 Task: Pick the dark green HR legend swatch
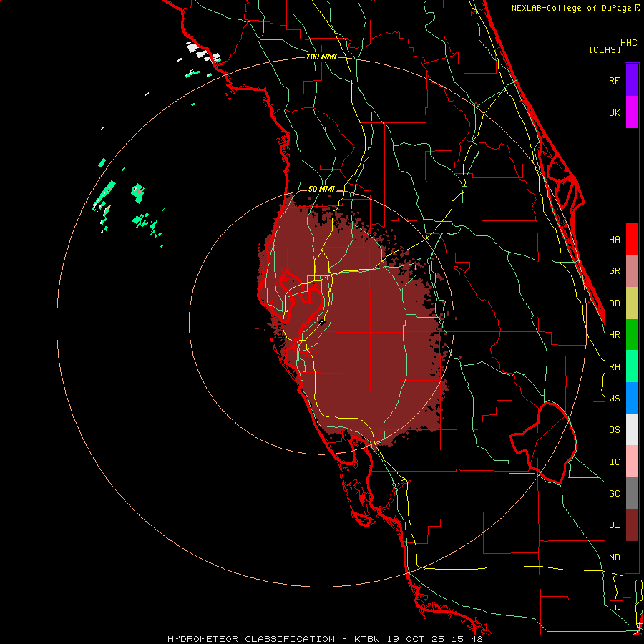pyautogui.click(x=632, y=335)
